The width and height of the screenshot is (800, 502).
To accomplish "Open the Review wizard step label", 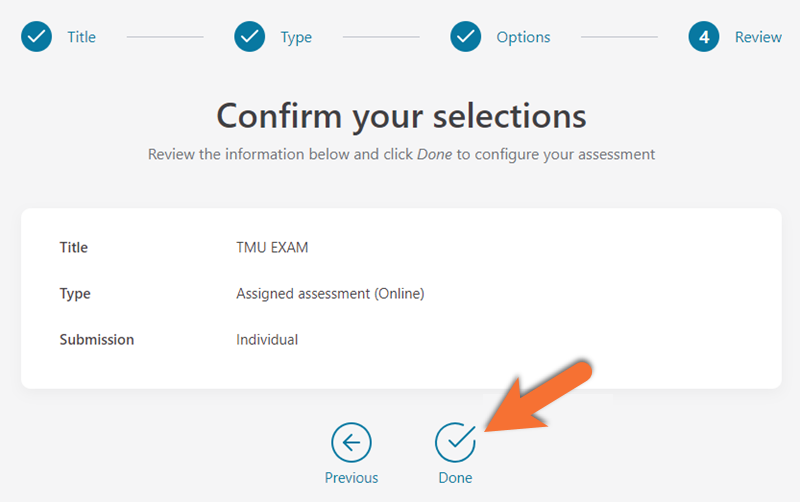I will point(758,37).
